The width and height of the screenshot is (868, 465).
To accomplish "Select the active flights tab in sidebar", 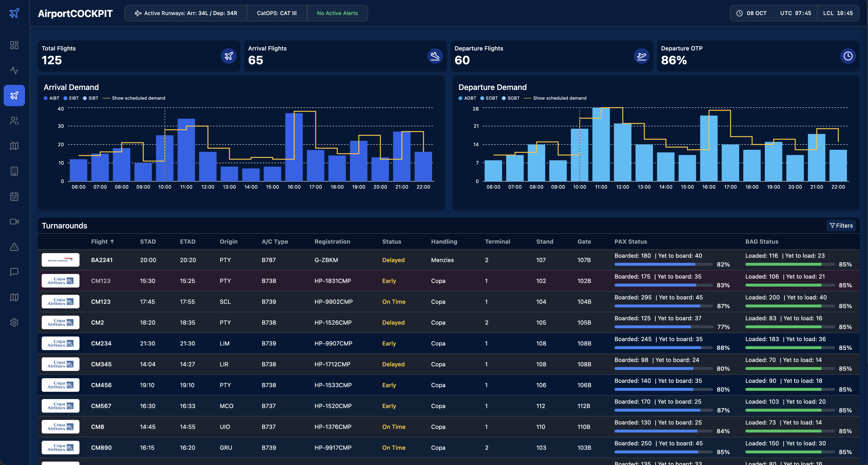I will pos(14,96).
